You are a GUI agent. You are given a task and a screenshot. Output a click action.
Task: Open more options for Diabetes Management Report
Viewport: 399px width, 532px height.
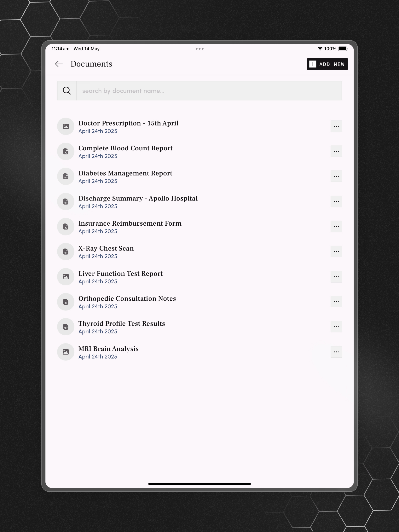[336, 176]
